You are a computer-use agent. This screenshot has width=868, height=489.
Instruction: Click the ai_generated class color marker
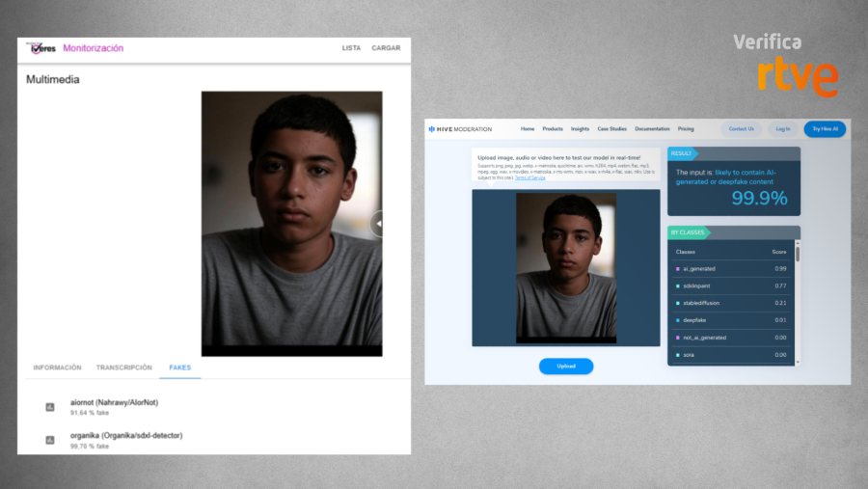(x=678, y=268)
